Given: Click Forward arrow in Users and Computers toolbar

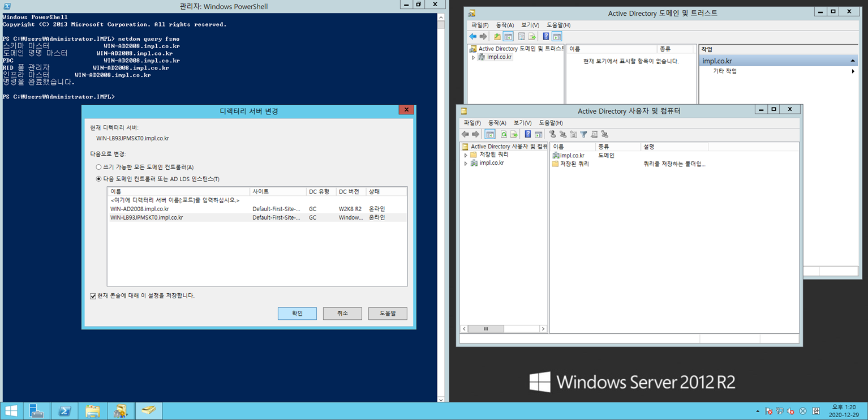Looking at the screenshot, I should click(475, 134).
